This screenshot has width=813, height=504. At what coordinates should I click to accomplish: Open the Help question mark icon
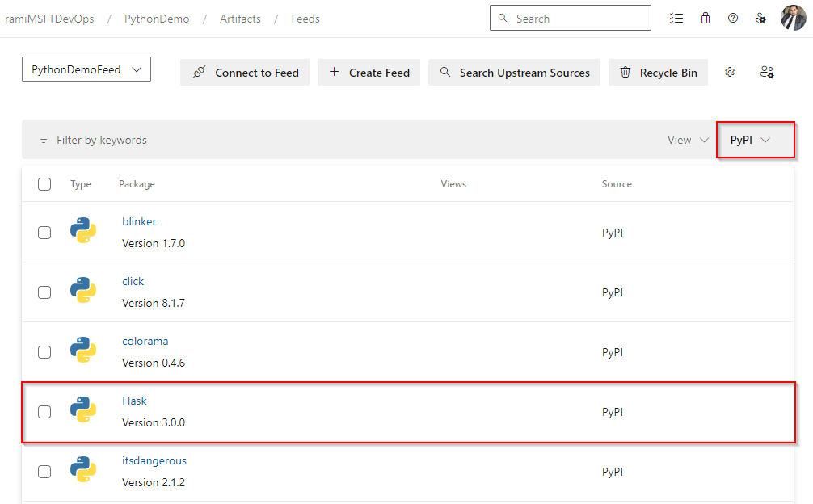click(x=732, y=18)
